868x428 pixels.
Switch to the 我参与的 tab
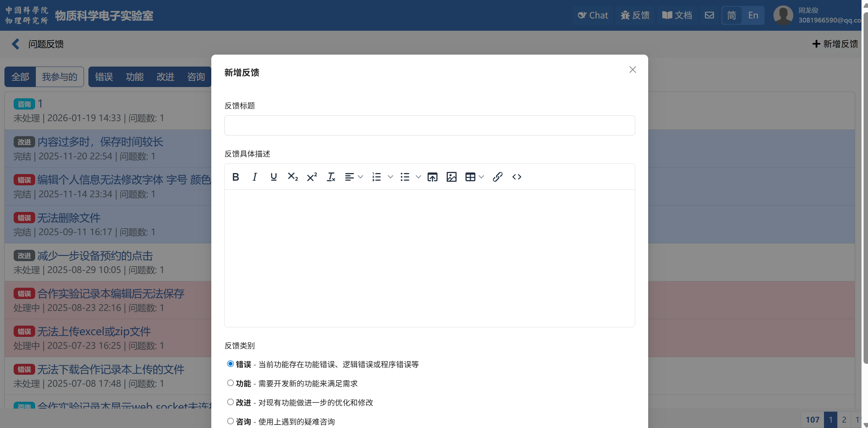click(59, 77)
